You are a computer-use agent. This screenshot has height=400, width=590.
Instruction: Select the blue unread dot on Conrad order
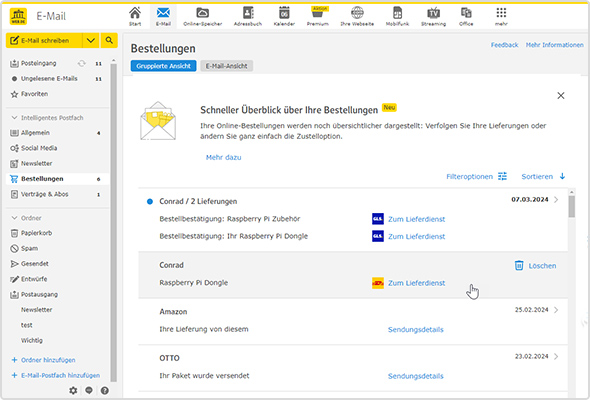(150, 202)
